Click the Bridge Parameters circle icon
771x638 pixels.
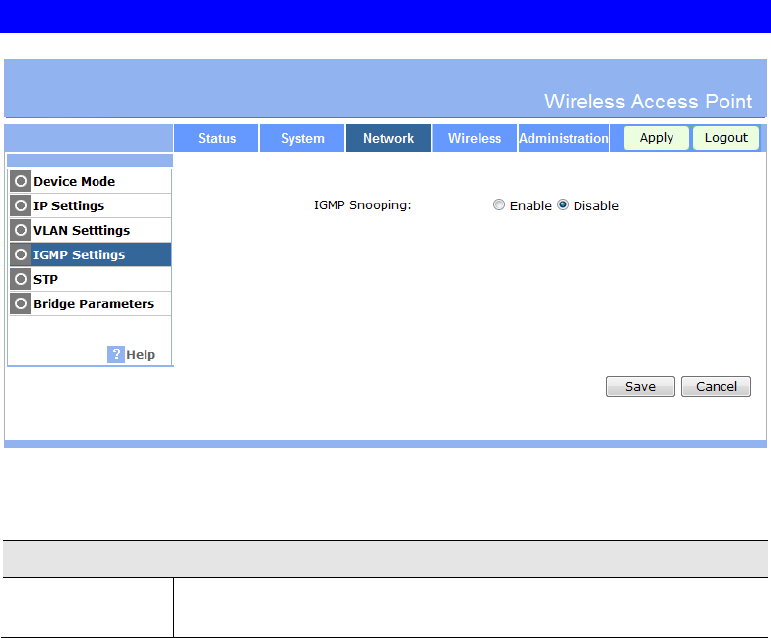pyautogui.click(x=21, y=304)
